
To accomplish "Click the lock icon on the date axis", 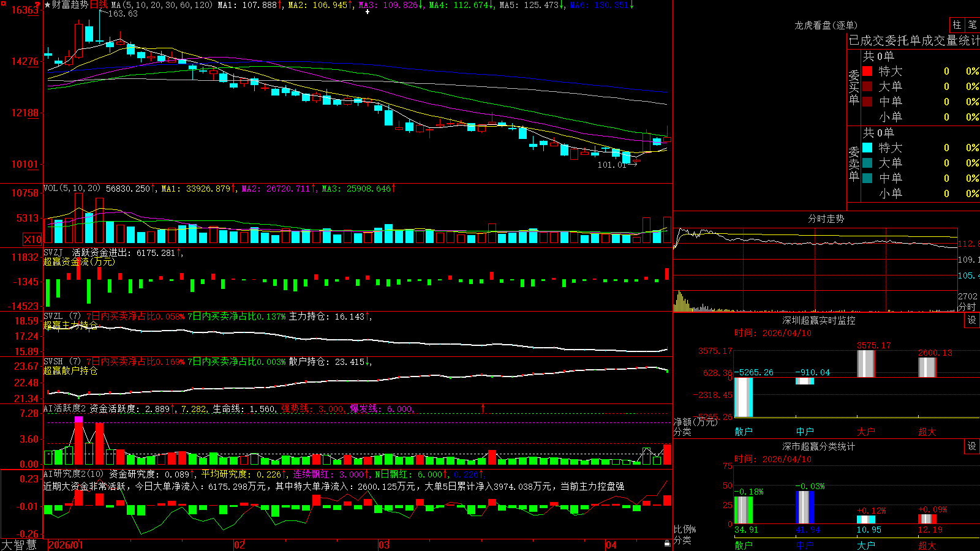I will (667, 544).
